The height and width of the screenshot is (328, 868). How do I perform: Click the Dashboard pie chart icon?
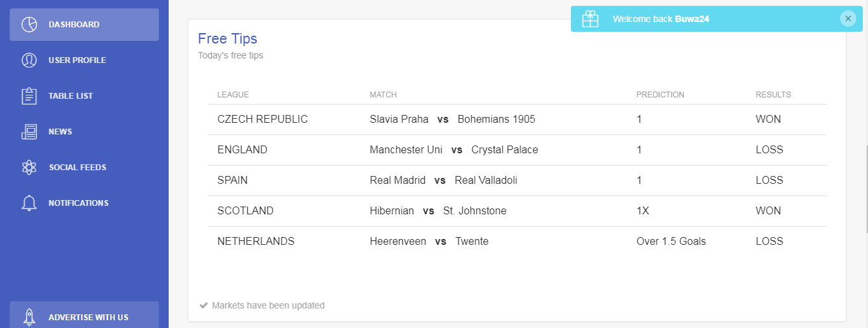click(x=29, y=25)
